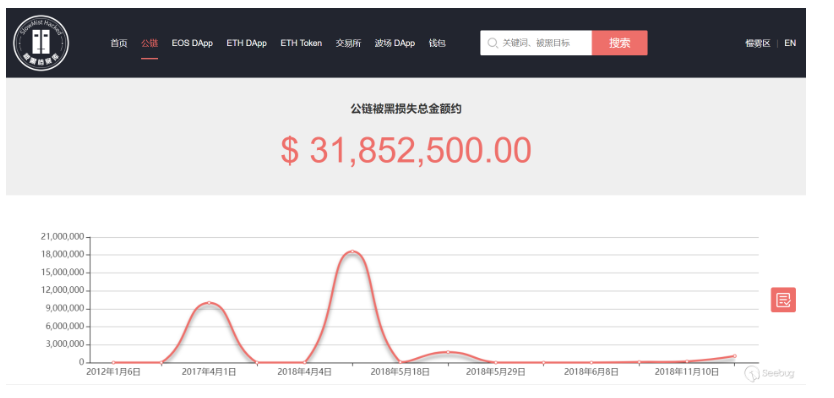834x398 pixels.
Task: Click the x-axis label 2017年4月1日
Action: (x=208, y=372)
